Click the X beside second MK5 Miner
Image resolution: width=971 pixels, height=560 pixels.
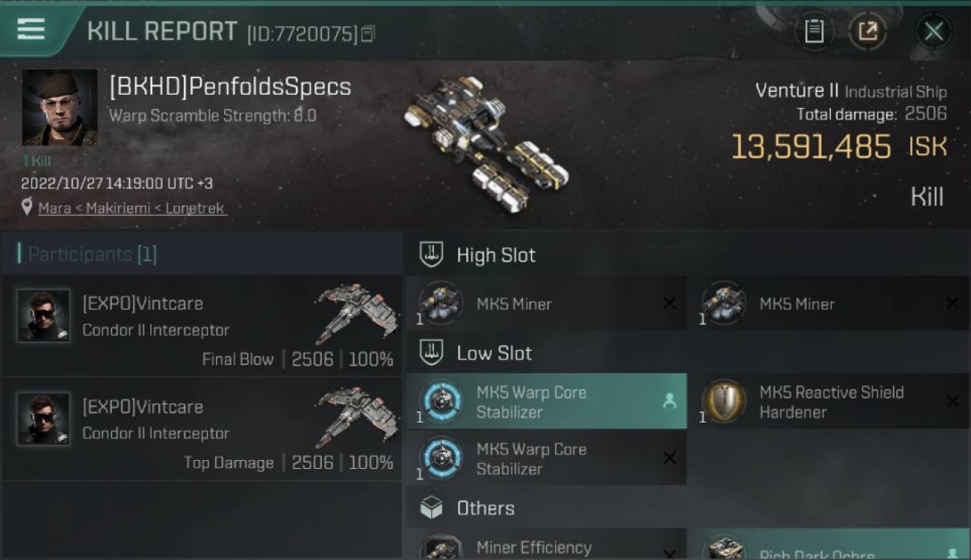[x=952, y=303]
